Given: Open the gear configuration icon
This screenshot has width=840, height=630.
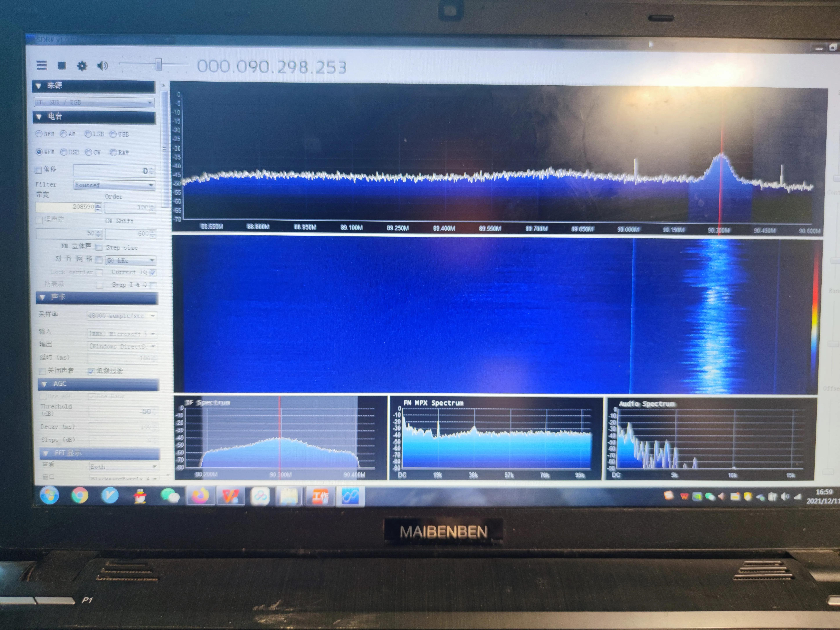Looking at the screenshot, I should [82, 66].
